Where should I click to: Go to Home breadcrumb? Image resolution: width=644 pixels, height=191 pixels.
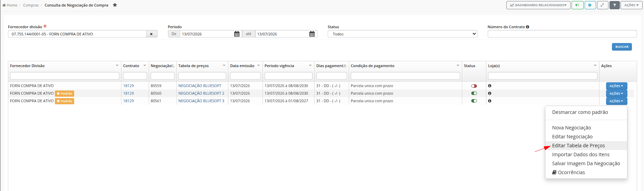pyautogui.click(x=10, y=5)
